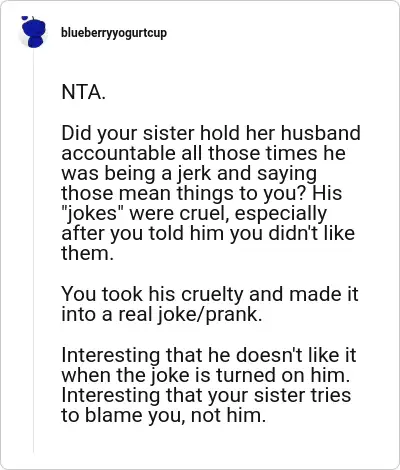Click the line "You took his cruelty and made it"
The height and width of the screenshot is (470, 400).
(210, 294)
